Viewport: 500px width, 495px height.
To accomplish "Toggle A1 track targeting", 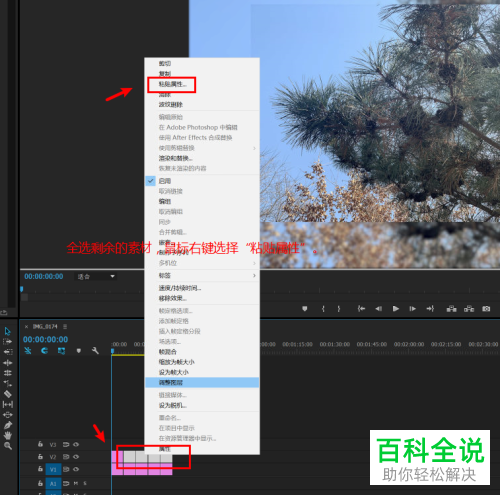I will 53,483.
